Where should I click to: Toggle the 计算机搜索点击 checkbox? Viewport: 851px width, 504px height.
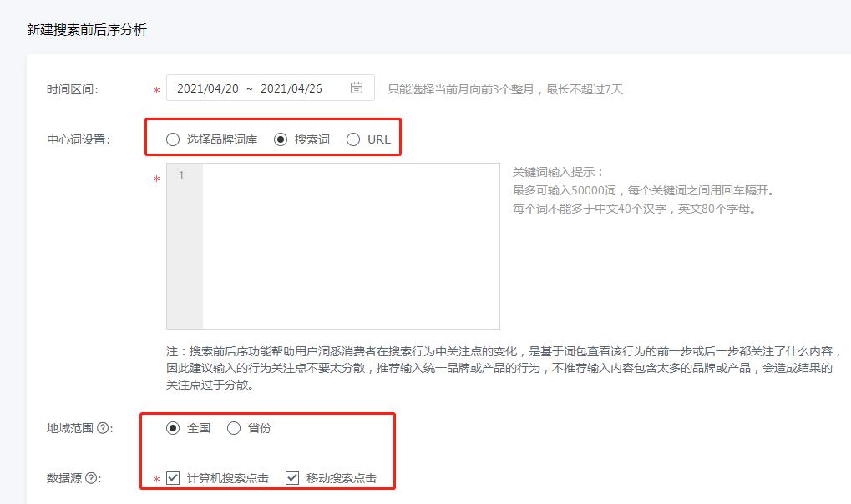tap(171, 478)
